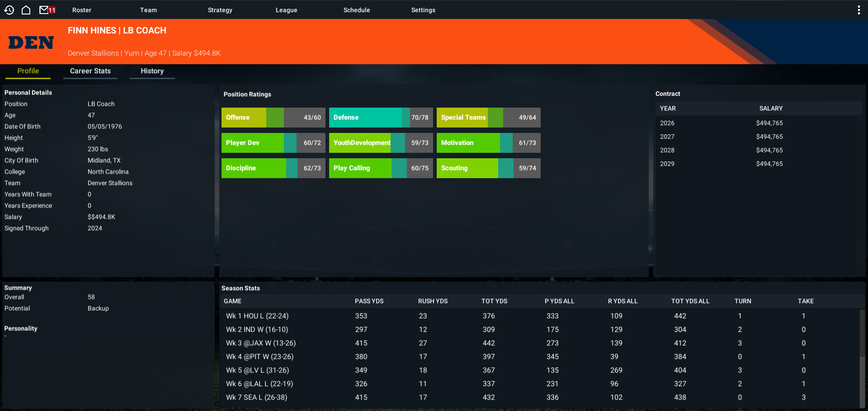Click the Scouting rating bar
868x411 pixels.
489,168
